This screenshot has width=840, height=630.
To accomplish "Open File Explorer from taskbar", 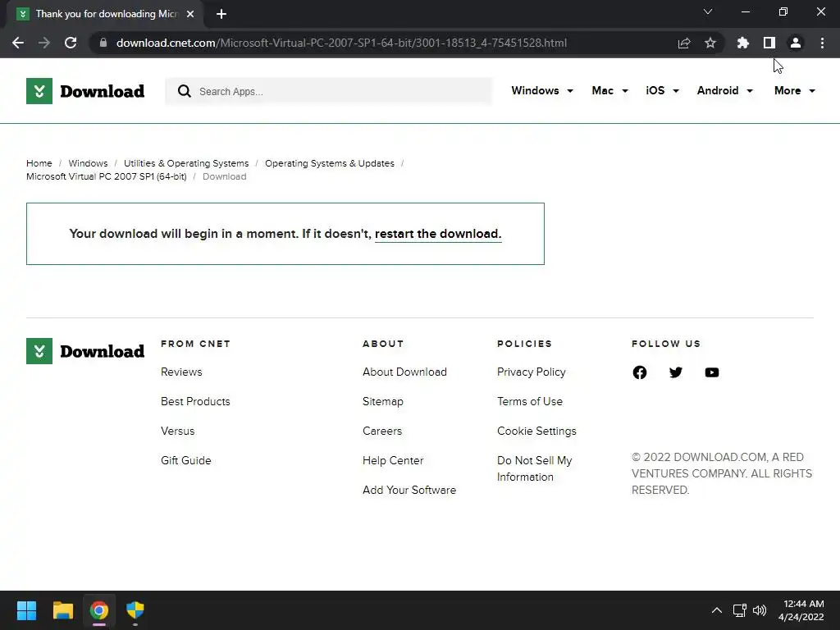I will click(x=62, y=610).
